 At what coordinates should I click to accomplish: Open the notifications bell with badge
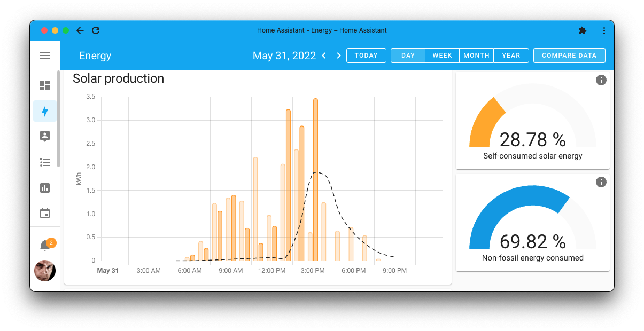tap(45, 245)
